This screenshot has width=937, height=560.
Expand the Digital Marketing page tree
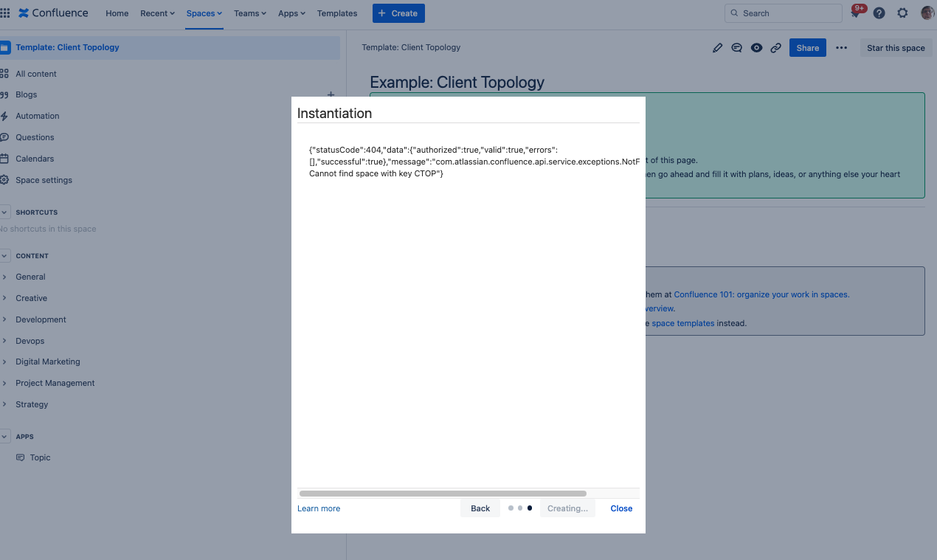point(4,362)
